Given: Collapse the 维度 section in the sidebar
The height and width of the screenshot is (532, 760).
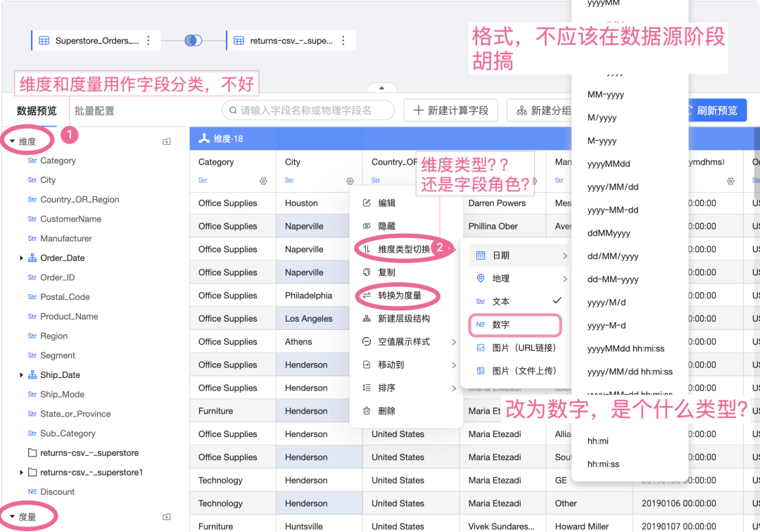Looking at the screenshot, I should (13, 141).
